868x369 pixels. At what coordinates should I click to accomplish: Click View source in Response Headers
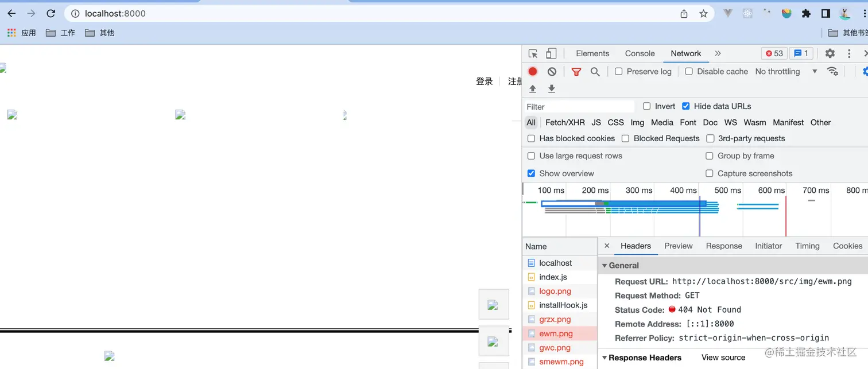click(723, 358)
